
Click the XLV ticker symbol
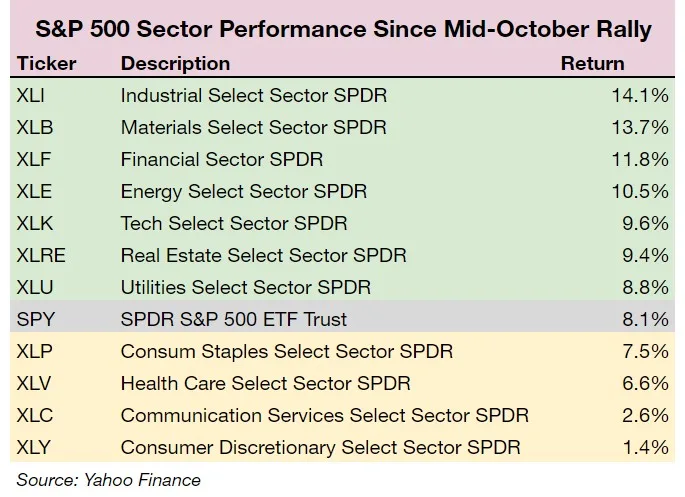(34, 384)
